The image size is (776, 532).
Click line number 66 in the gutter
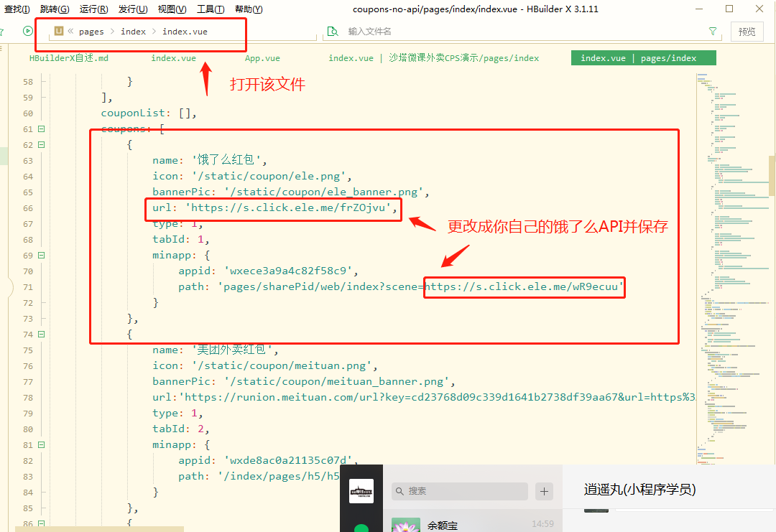[28, 208]
